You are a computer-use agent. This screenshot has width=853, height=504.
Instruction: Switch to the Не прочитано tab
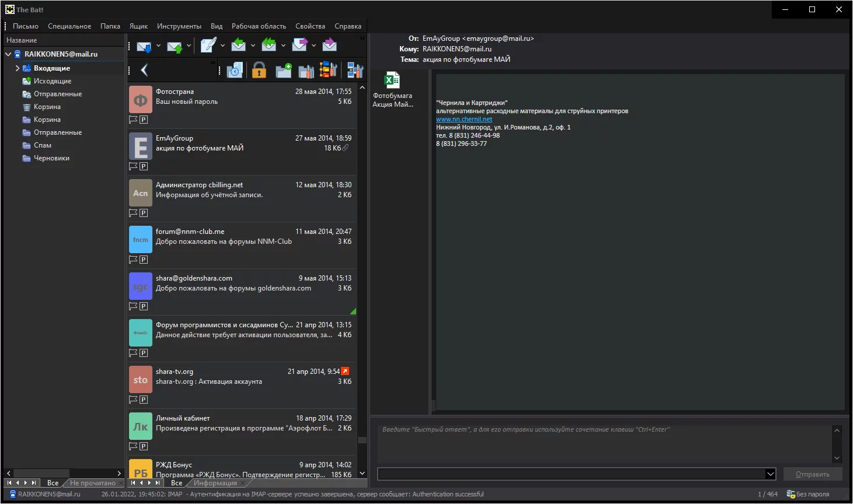pyautogui.click(x=93, y=483)
